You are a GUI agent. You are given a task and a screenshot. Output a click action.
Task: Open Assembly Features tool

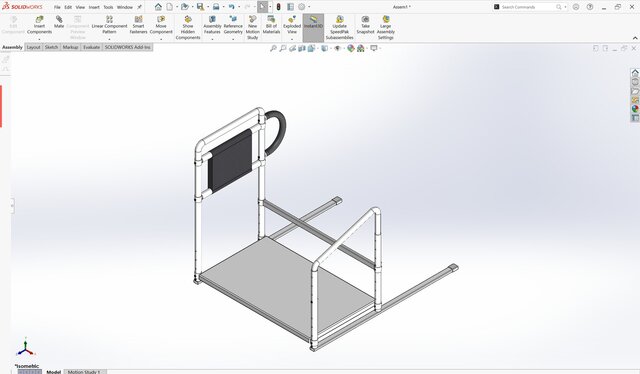212,25
